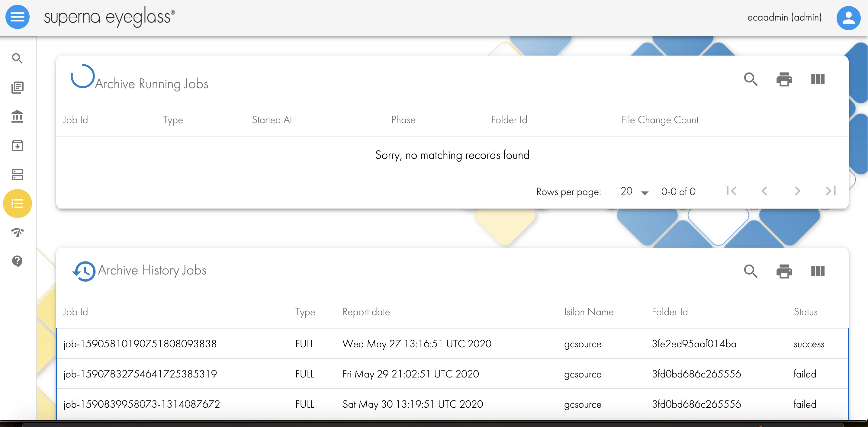
Task: Click the search magnifier in Archive Running Jobs
Action: (751, 79)
